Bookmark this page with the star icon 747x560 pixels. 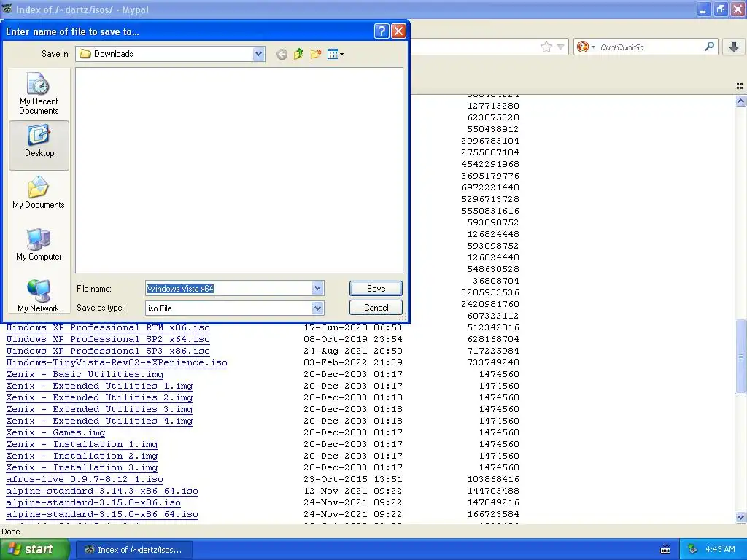[546, 47]
